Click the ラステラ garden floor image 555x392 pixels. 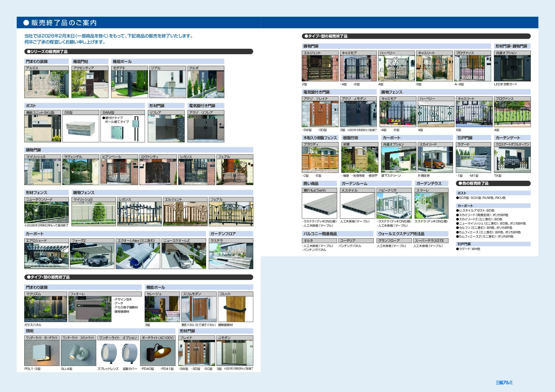click(231, 256)
